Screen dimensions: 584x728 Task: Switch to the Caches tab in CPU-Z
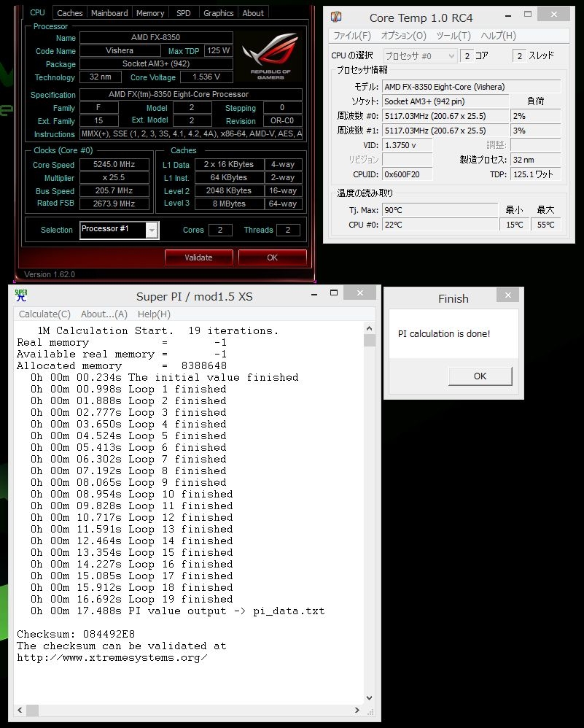click(70, 13)
